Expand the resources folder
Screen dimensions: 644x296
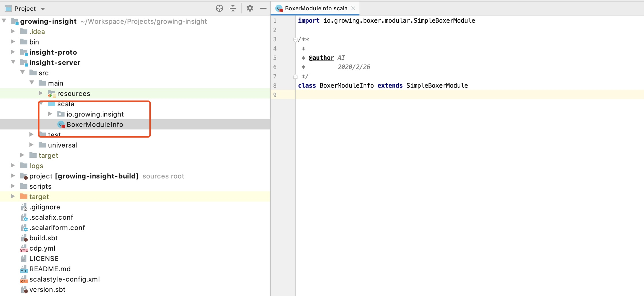pyautogui.click(x=41, y=93)
